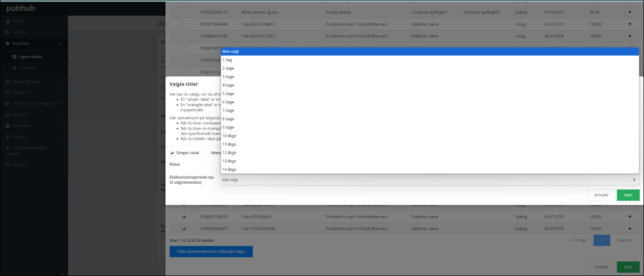
Task: Click the Rapporter chart icon
Action: coord(8,92)
